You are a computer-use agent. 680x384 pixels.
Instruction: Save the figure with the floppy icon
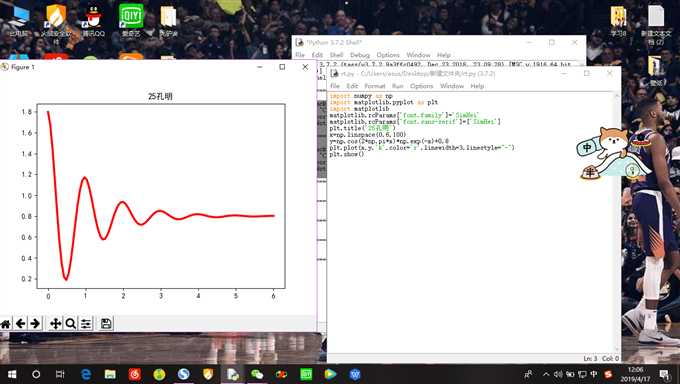tap(106, 324)
